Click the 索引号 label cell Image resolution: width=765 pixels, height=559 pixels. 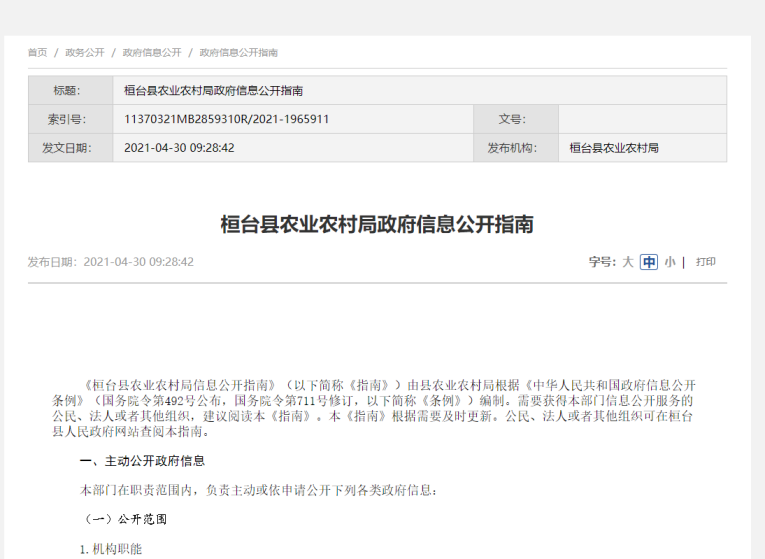tap(70, 119)
